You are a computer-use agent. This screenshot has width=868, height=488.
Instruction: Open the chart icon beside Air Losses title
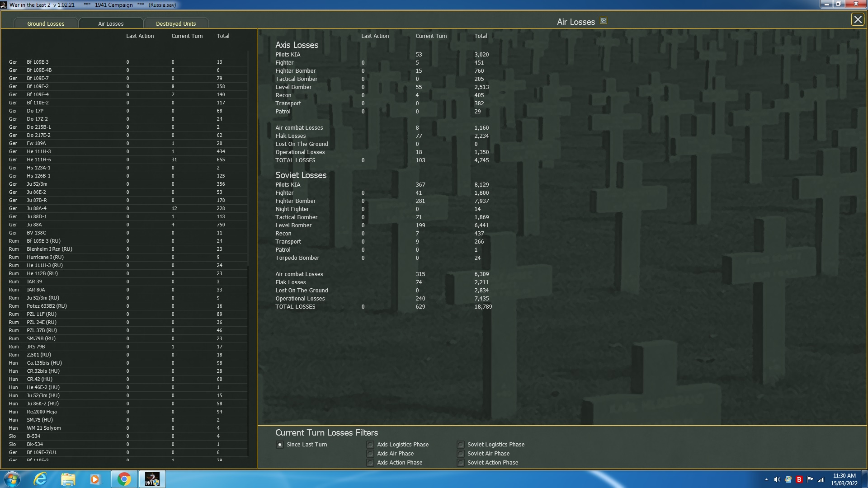[x=604, y=20]
